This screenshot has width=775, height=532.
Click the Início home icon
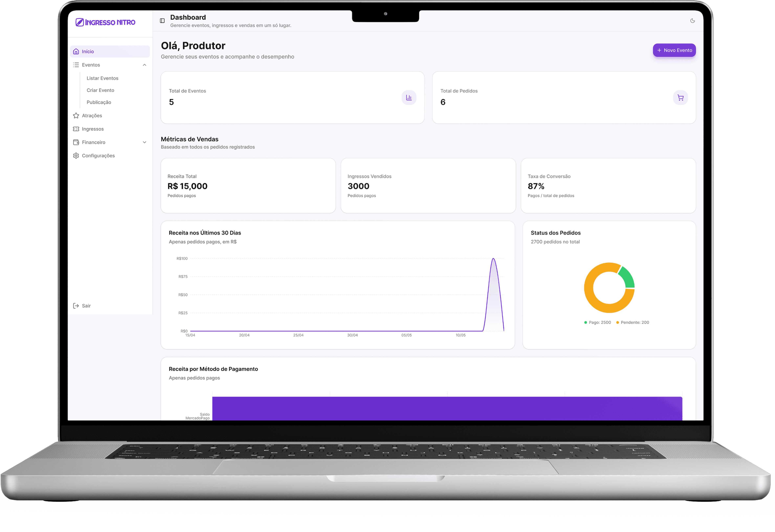[x=76, y=52]
